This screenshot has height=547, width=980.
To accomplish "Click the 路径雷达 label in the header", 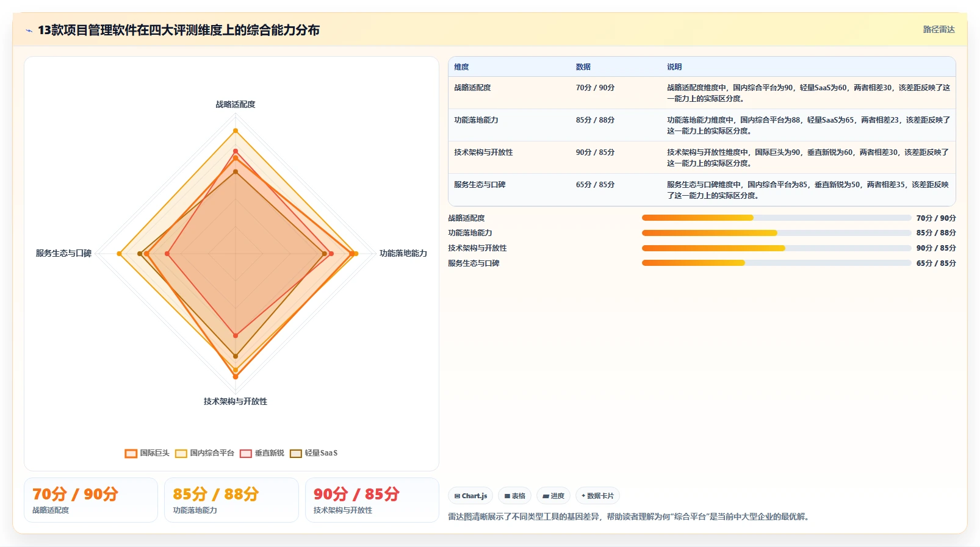I will tap(939, 29).
